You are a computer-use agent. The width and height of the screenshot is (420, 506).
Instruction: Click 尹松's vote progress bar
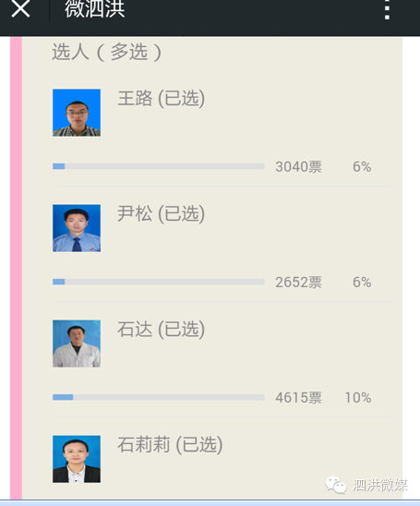tap(159, 282)
